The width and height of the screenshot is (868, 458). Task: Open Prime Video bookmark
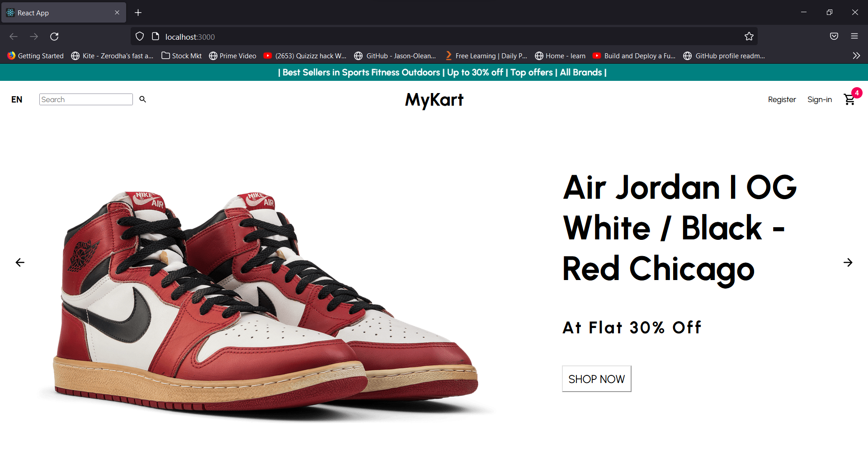233,56
